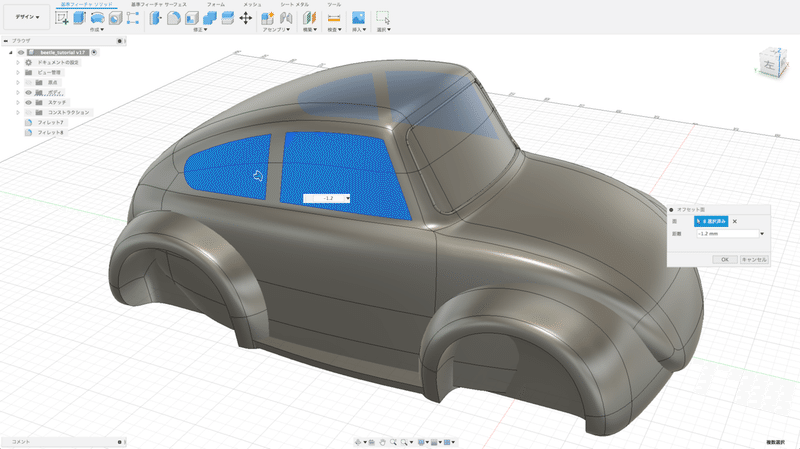Collapse the beetle_tutorial v17 root node
Screen dimensions: 800x449
(11, 53)
